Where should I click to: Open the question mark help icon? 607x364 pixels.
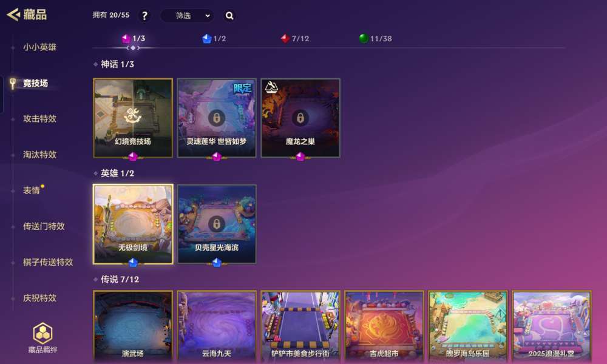[x=144, y=16]
